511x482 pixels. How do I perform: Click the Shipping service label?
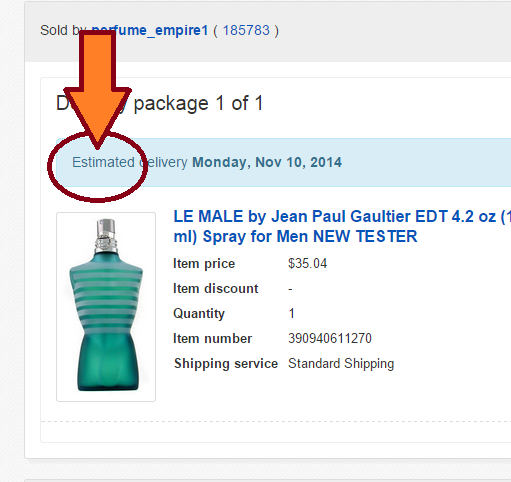click(x=226, y=363)
